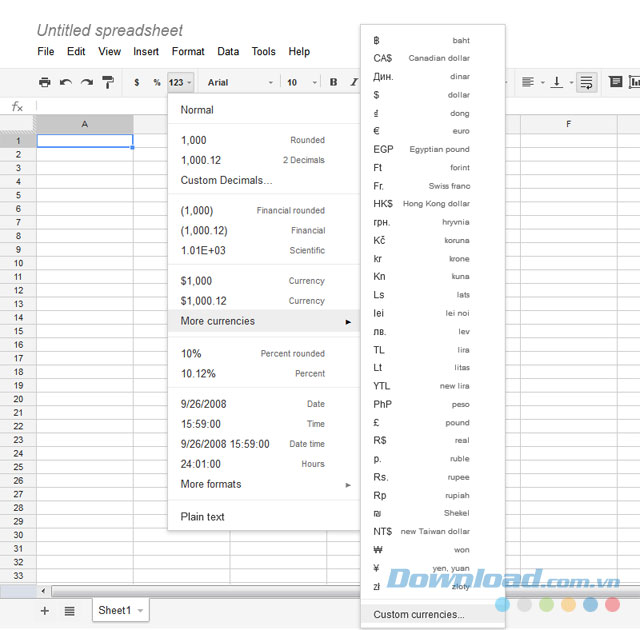Click Custom Decimals... option
This screenshot has height=630, width=640.
tap(226, 180)
